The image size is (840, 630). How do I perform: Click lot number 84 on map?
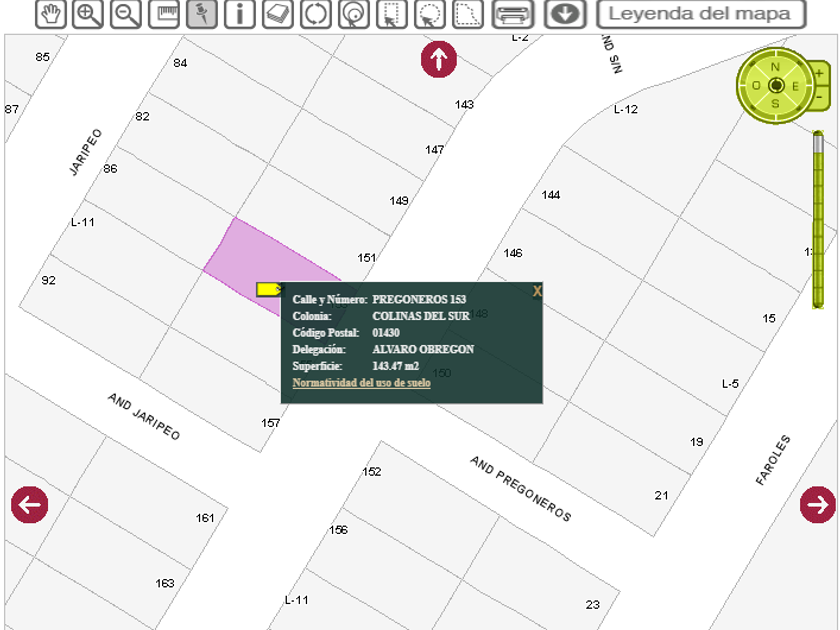[180, 63]
